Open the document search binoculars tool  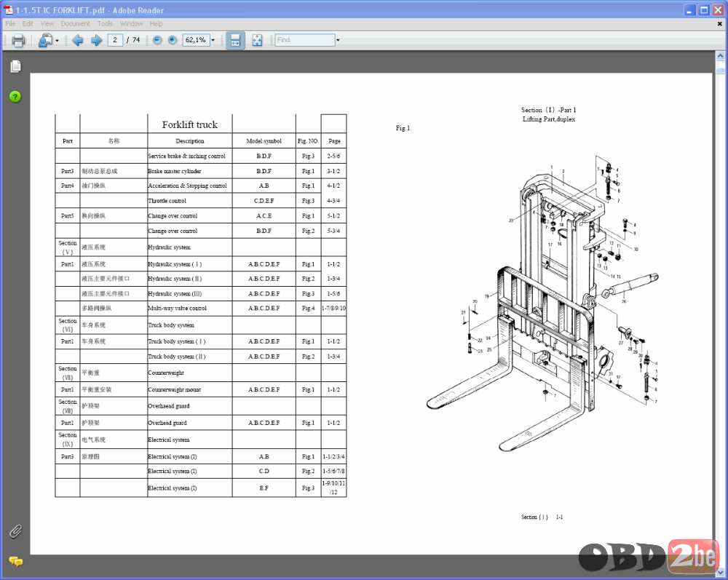coord(45,40)
